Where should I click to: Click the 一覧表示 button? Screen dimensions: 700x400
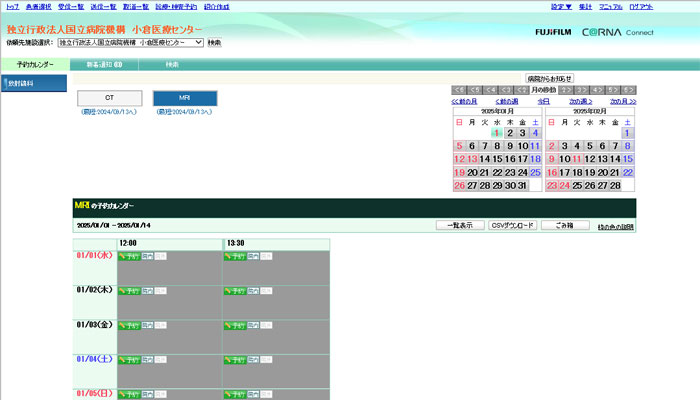coord(460,225)
